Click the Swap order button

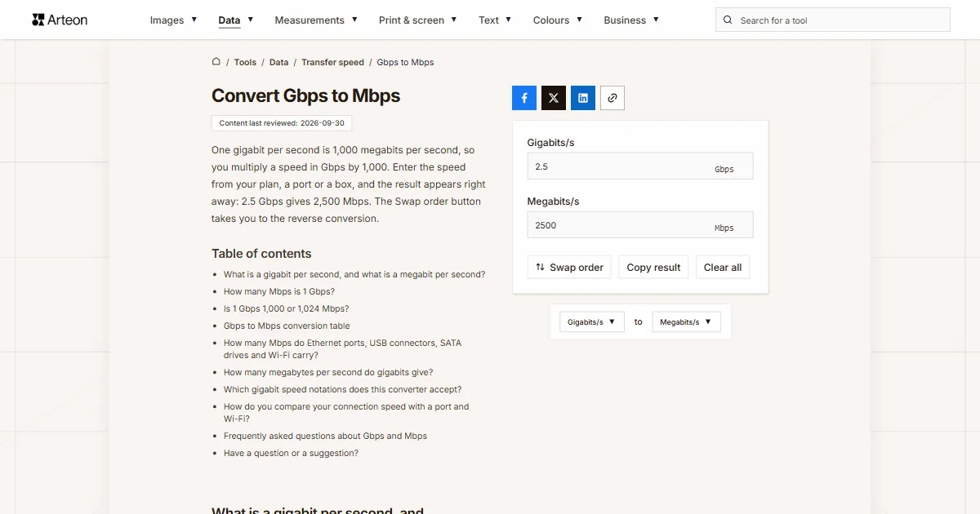coord(569,267)
